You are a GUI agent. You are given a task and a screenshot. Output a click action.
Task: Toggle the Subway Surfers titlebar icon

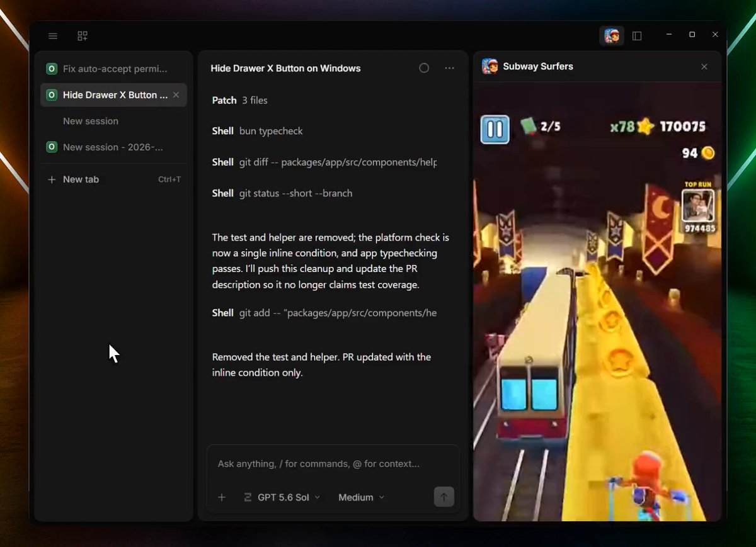611,36
